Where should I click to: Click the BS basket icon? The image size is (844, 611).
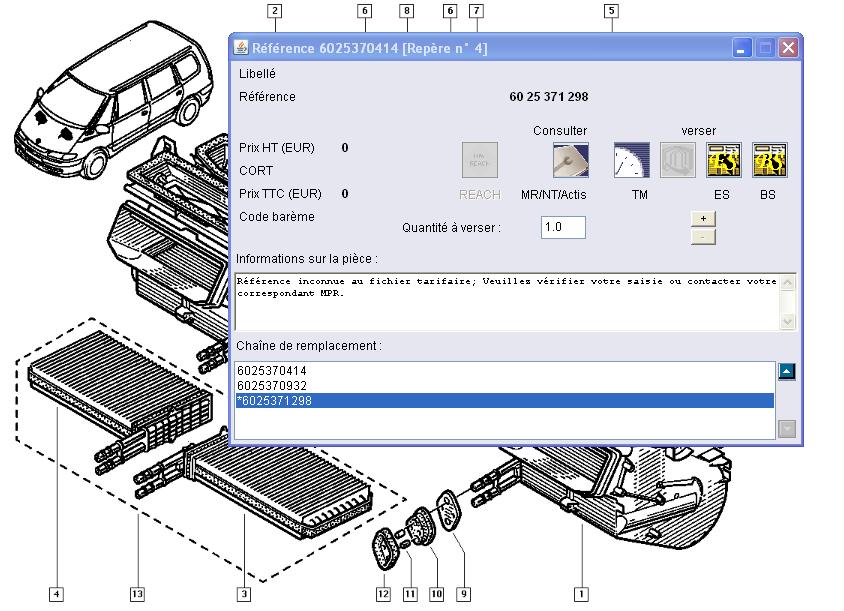tap(769, 160)
